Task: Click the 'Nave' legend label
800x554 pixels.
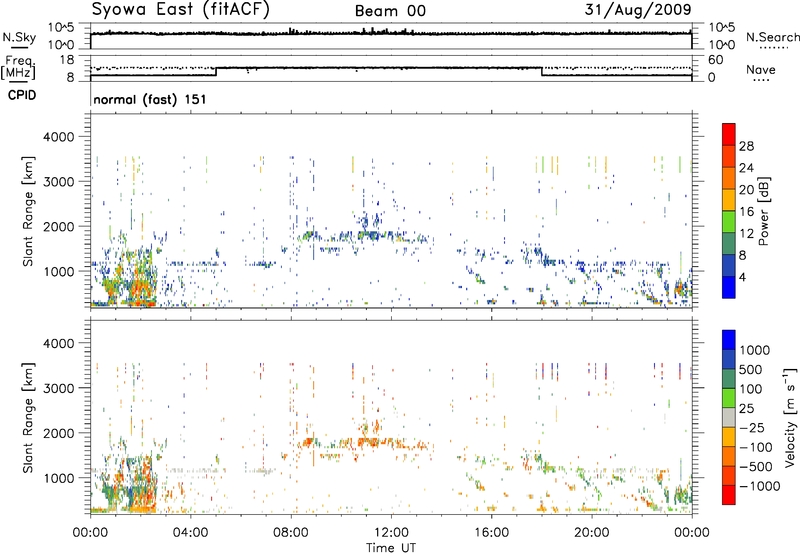Action: pos(761,69)
